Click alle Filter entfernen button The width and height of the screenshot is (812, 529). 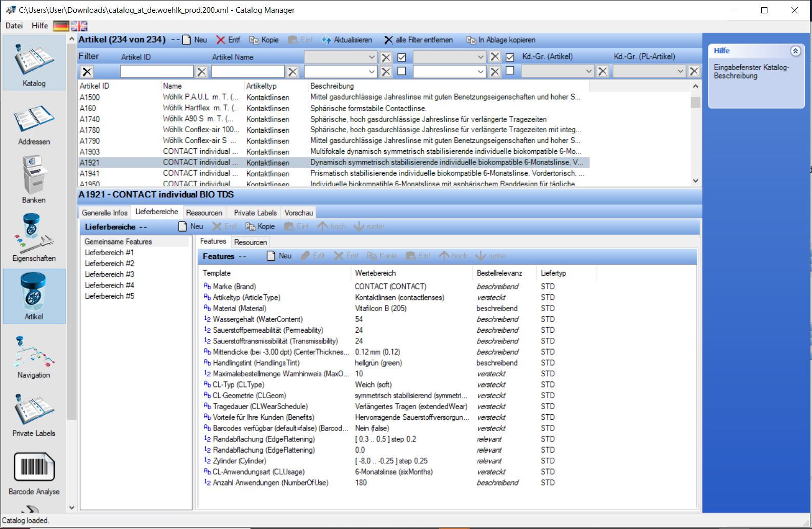pos(419,40)
